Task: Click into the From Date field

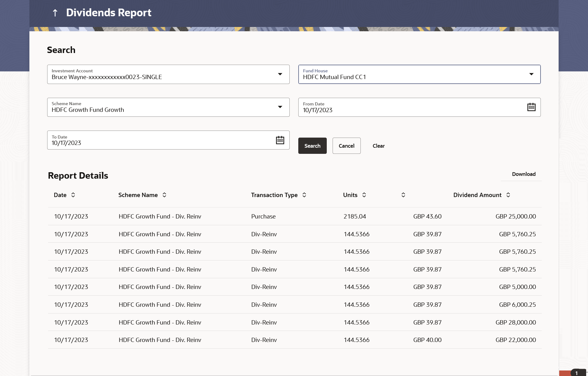Action: 398,110
